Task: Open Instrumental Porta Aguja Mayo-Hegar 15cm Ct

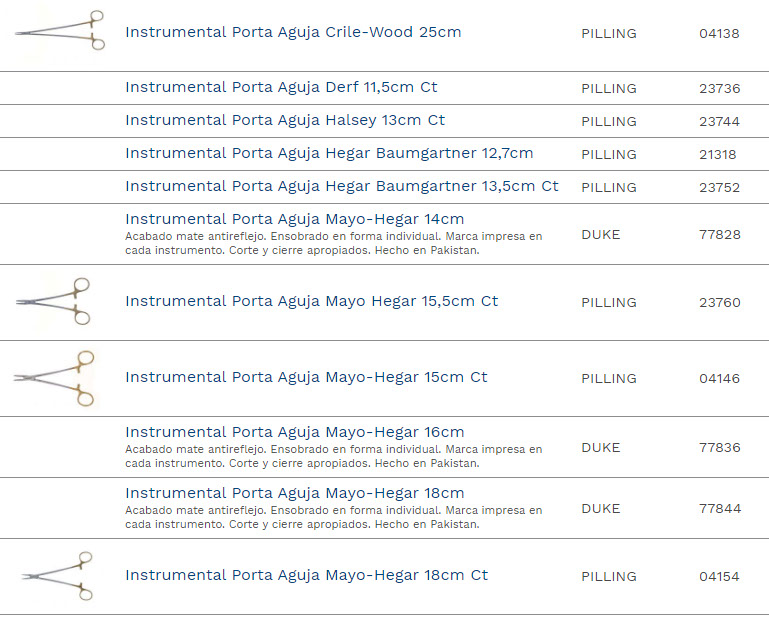Action: (306, 377)
